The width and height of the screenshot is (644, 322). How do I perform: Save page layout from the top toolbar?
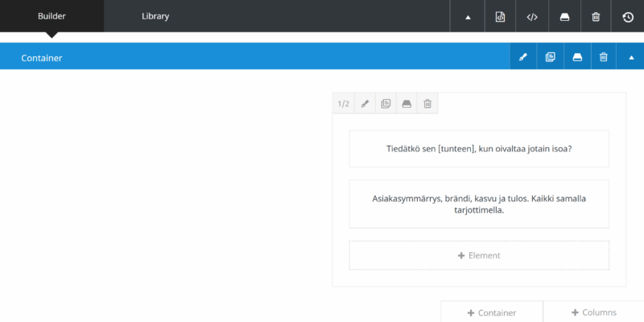pos(565,17)
